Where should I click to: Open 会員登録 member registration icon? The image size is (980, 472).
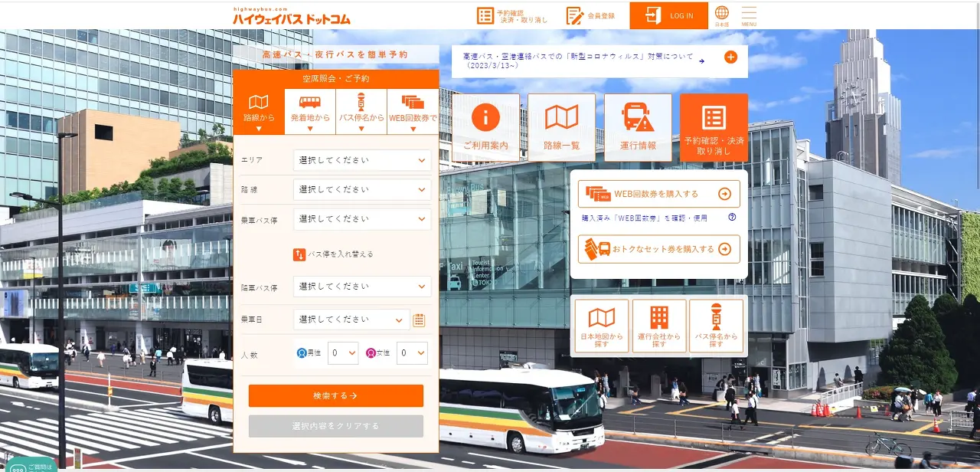[590, 14]
